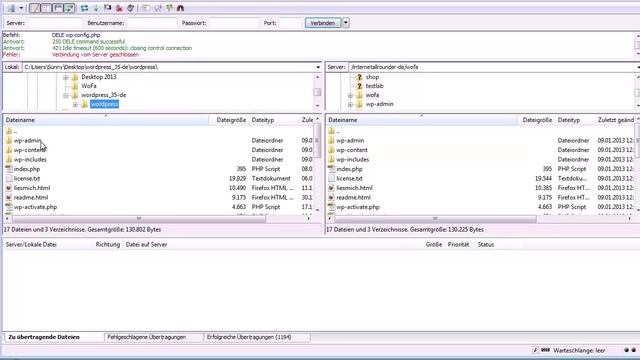640x360 pixels.
Task: Open the Lokal path dropdown
Action: pyautogui.click(x=318, y=67)
